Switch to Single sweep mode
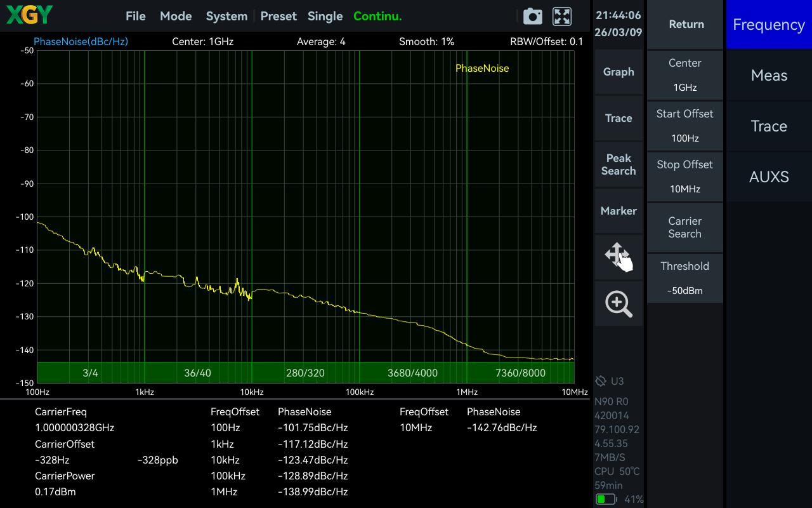The width and height of the screenshot is (812, 508). (325, 17)
